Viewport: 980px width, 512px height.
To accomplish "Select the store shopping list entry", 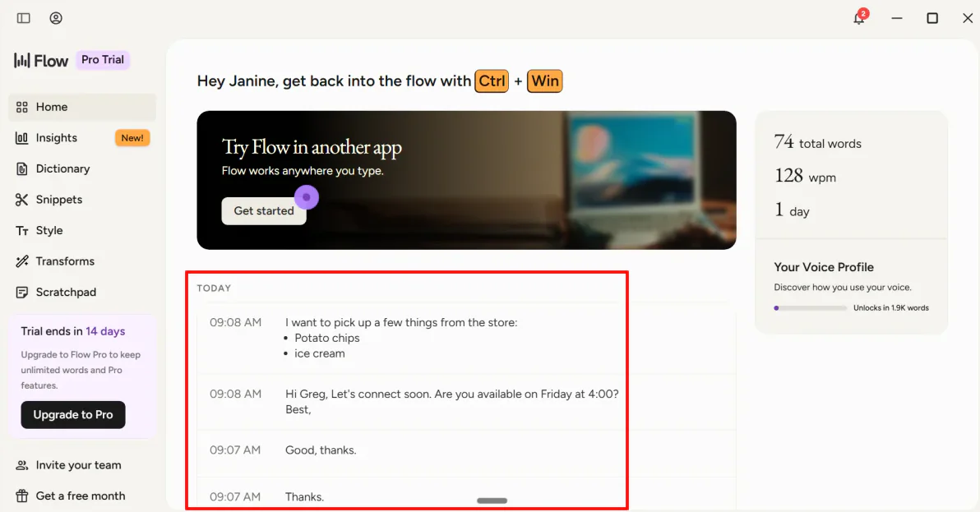I will 466,339.
